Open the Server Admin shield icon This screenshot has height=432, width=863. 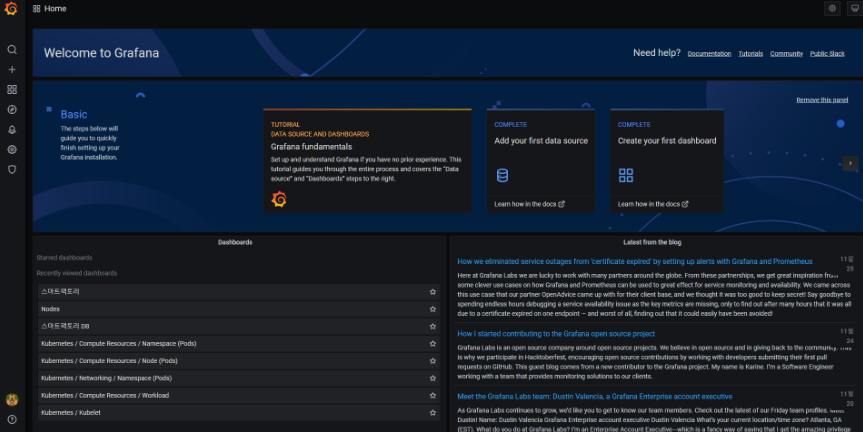point(12,169)
